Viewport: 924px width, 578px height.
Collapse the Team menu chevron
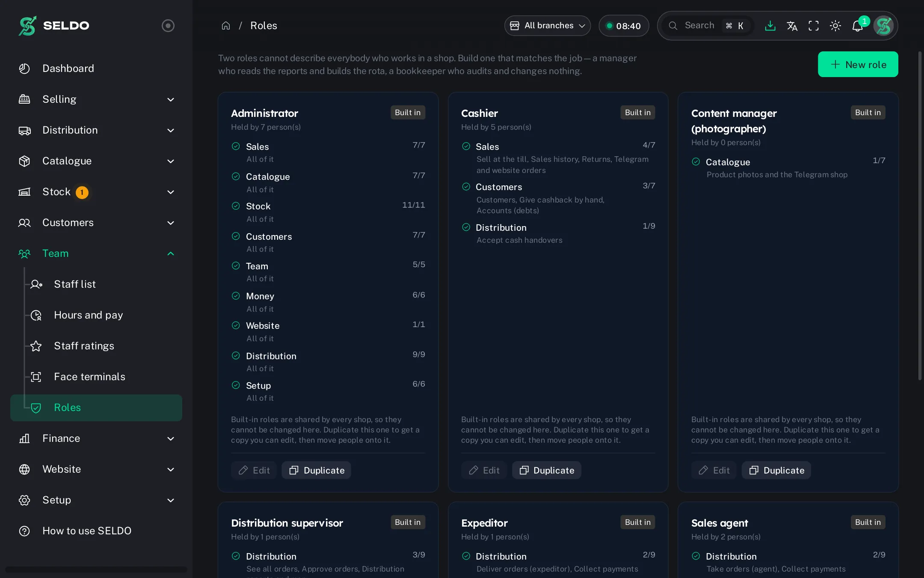[170, 253]
